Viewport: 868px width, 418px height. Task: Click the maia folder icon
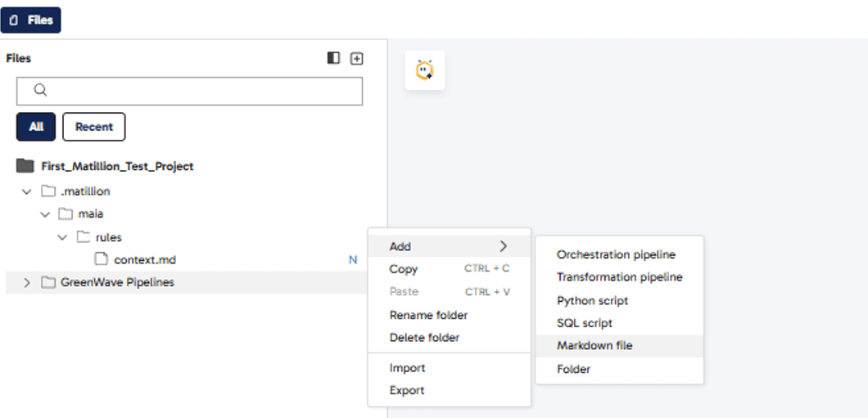[66, 213]
